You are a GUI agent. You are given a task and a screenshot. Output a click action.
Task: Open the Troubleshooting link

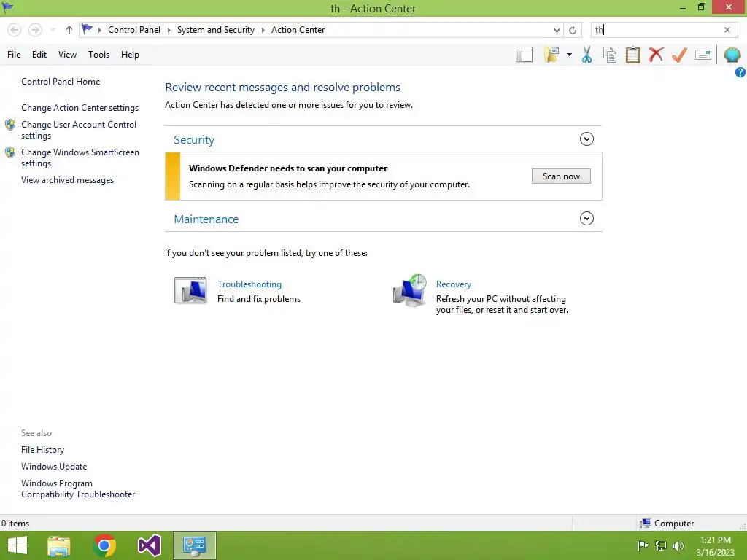(x=249, y=284)
